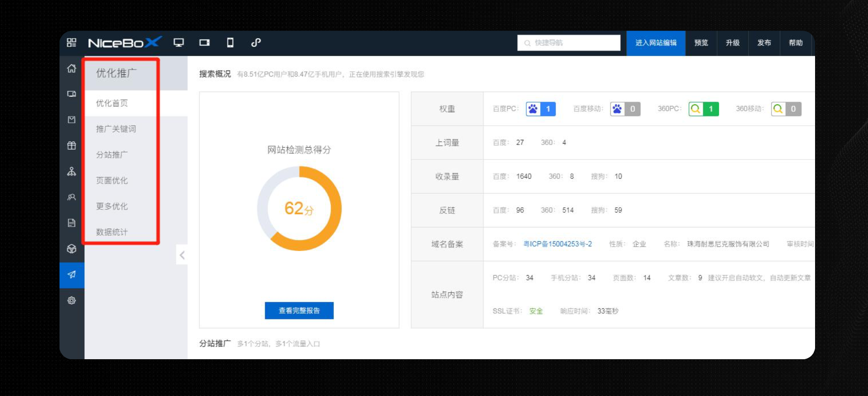Click the NiceBox logo
Image resolution: width=868 pixels, height=396 pixels.
(125, 42)
